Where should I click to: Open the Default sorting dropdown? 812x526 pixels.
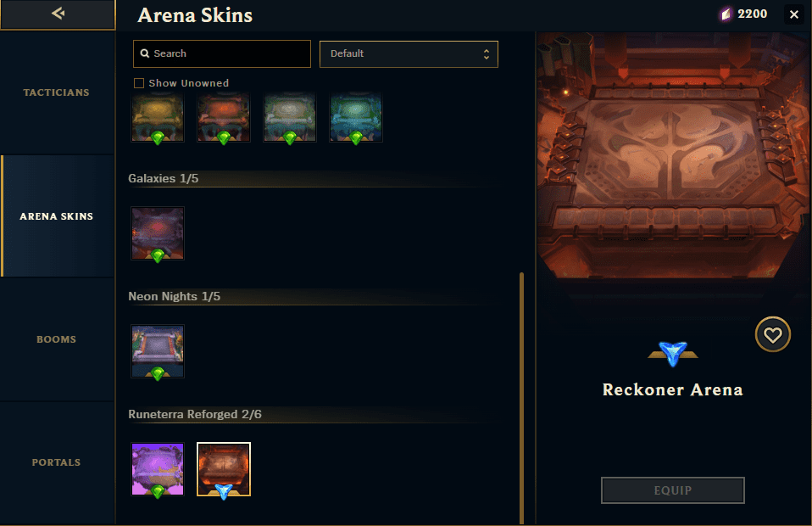409,54
